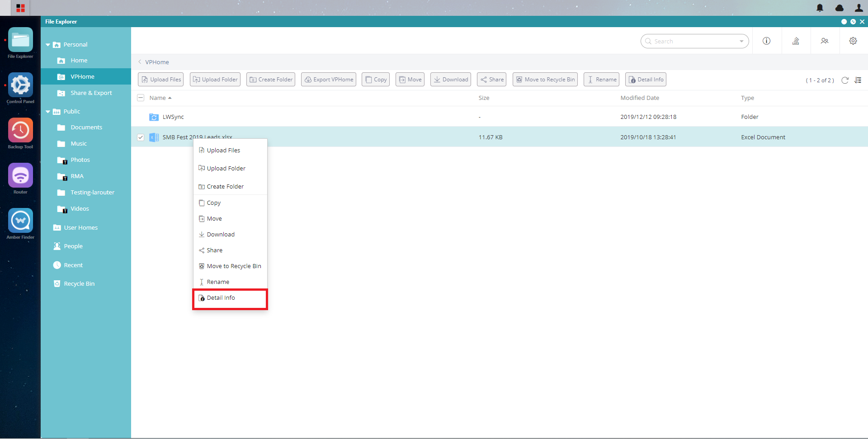Image resolution: width=868 pixels, height=439 pixels.
Task: Click the Move toolbar button
Action: pyautogui.click(x=410, y=80)
